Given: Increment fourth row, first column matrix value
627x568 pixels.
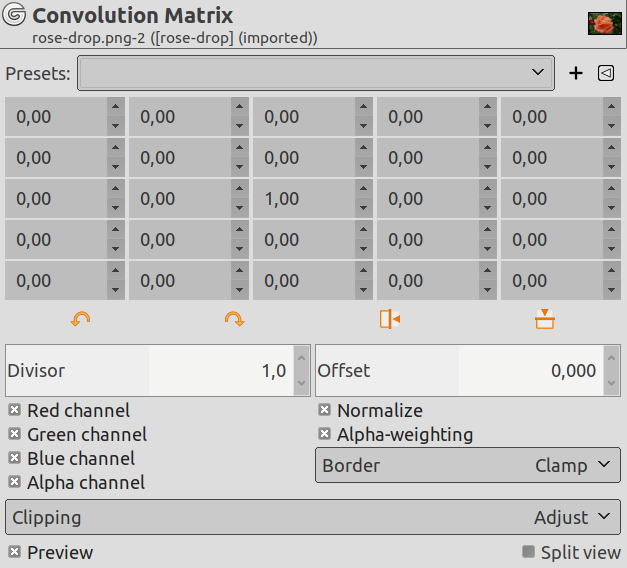Looking at the screenshot, I should pos(116,230).
